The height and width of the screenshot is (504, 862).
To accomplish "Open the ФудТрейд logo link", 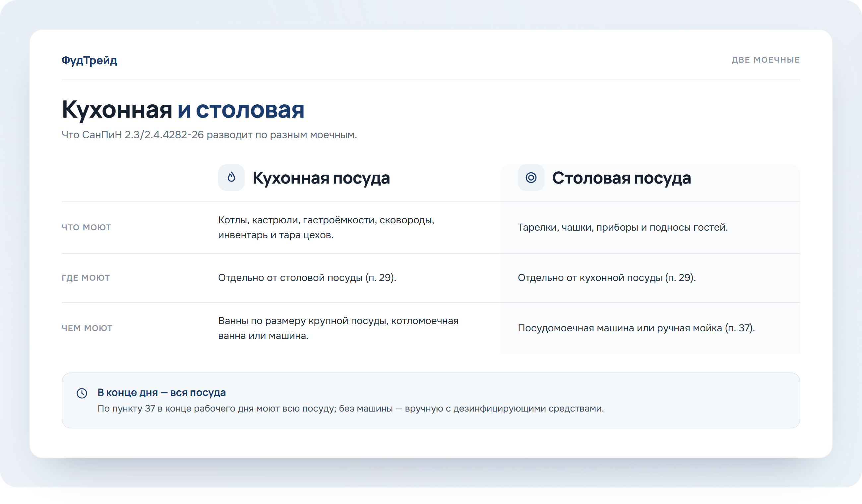I will click(89, 60).
